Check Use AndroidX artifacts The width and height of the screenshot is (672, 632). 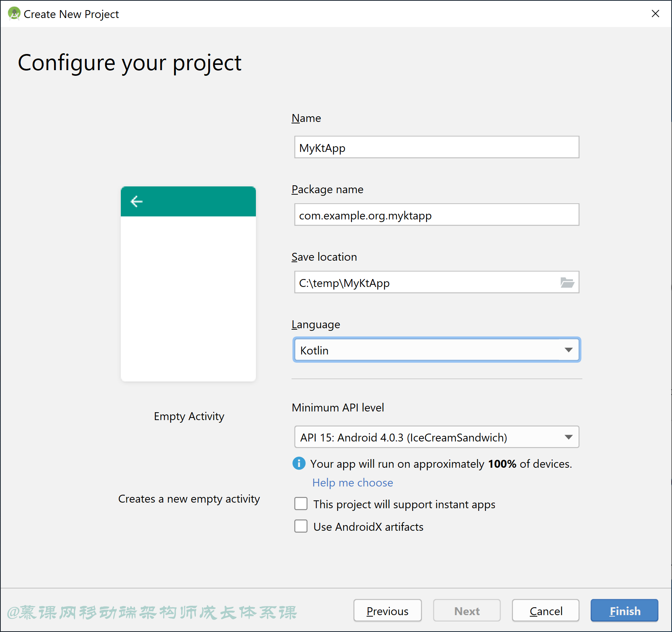(301, 526)
